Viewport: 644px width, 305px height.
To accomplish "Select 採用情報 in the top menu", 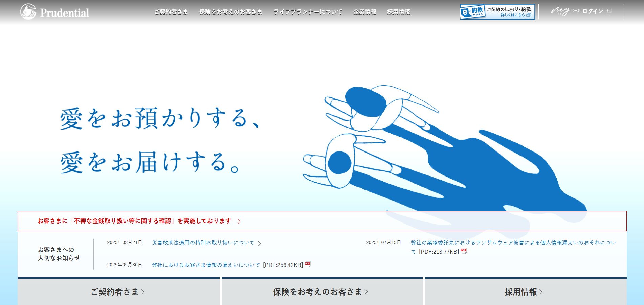I will point(398,12).
